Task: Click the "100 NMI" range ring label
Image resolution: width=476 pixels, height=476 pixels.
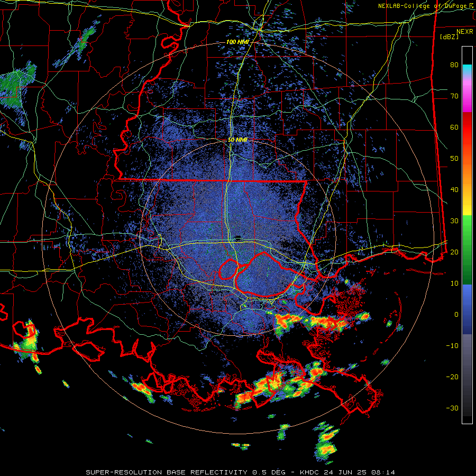Action: 237,42
